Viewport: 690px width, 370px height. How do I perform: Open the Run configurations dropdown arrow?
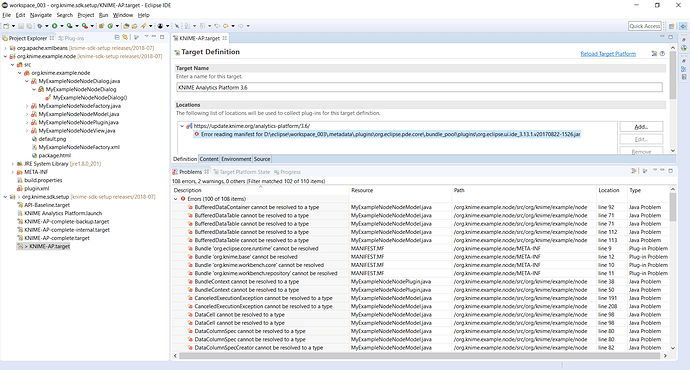62,26
